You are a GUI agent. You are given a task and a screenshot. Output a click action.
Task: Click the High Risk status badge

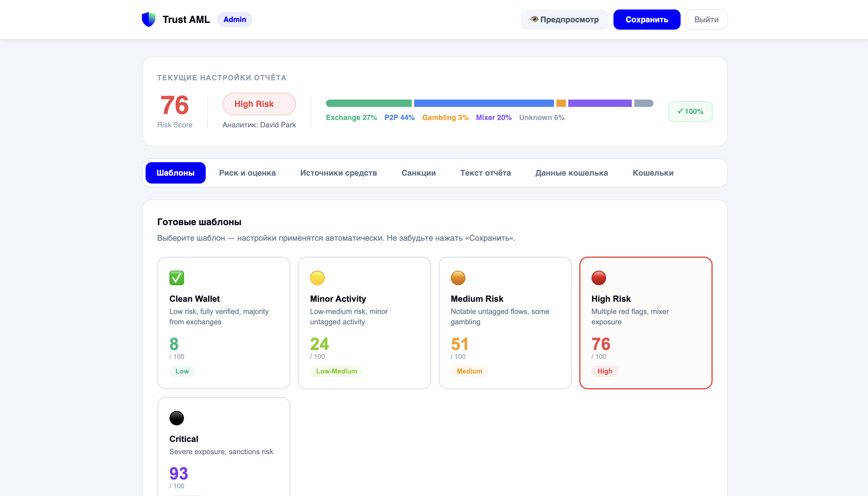259,104
